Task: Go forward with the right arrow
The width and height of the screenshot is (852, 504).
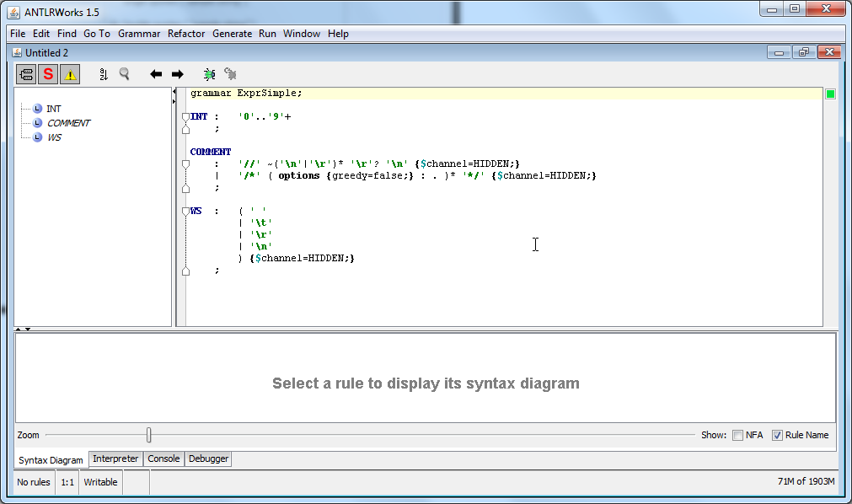Action: [177, 74]
